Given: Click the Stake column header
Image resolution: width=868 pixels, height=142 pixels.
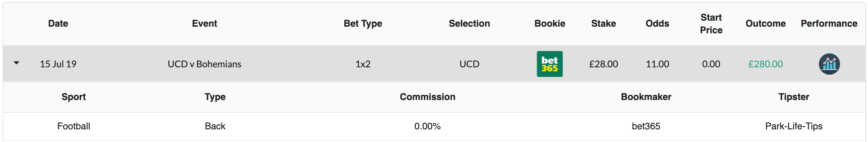Looking at the screenshot, I should click(x=603, y=23).
